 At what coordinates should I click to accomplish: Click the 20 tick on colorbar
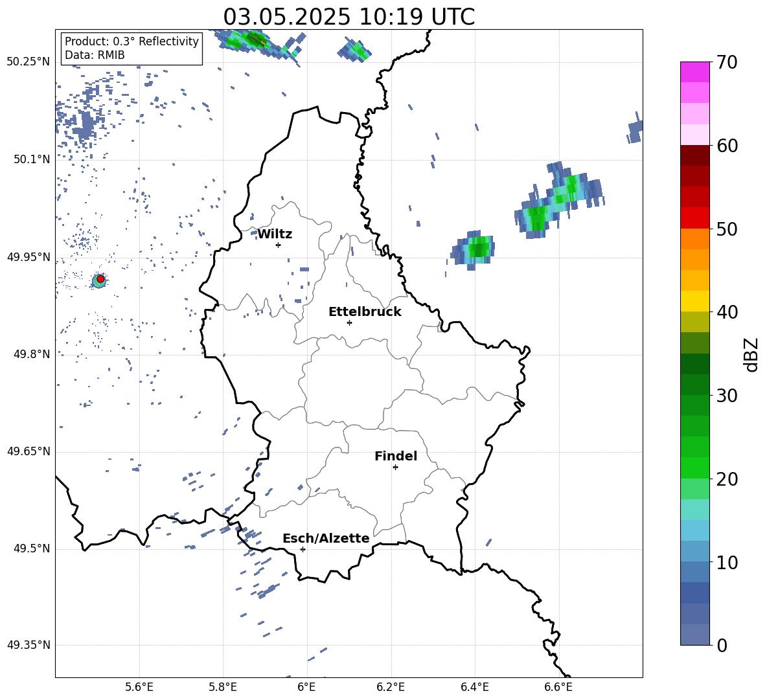(x=726, y=479)
